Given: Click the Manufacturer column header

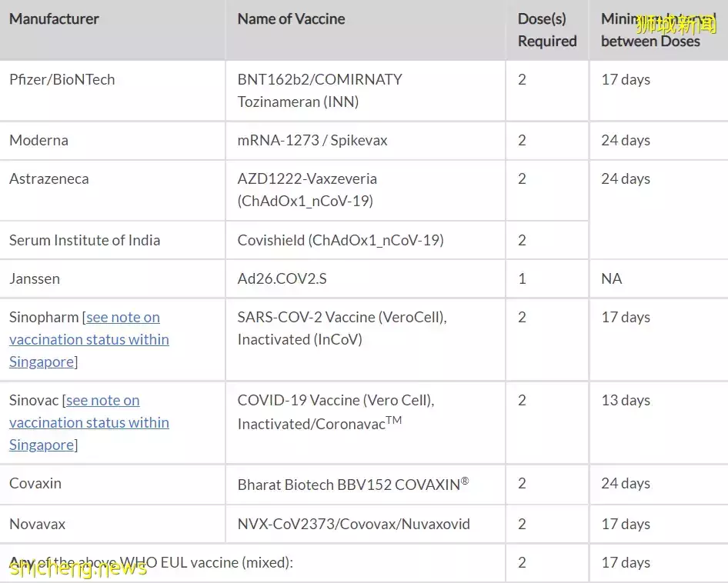Looking at the screenshot, I should pos(54,19).
